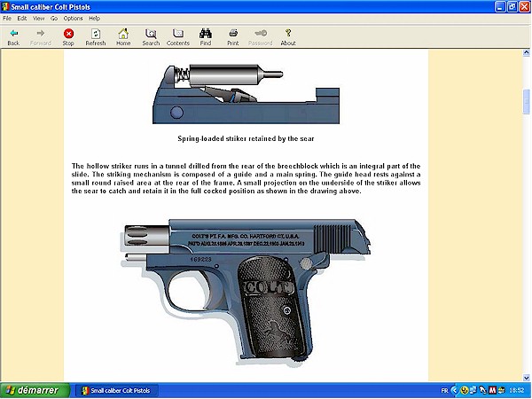Reload the page using the Refresh icon

[96, 36]
